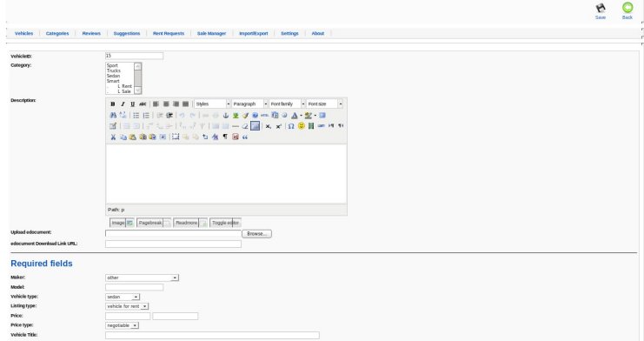This screenshot has height=341, width=644.
Task: Justify text fully in editor
Action: pyautogui.click(x=186, y=104)
